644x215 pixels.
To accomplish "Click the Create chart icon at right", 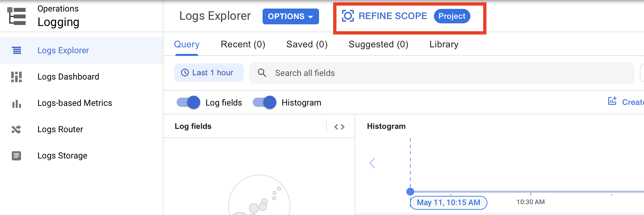I will click(x=612, y=101).
